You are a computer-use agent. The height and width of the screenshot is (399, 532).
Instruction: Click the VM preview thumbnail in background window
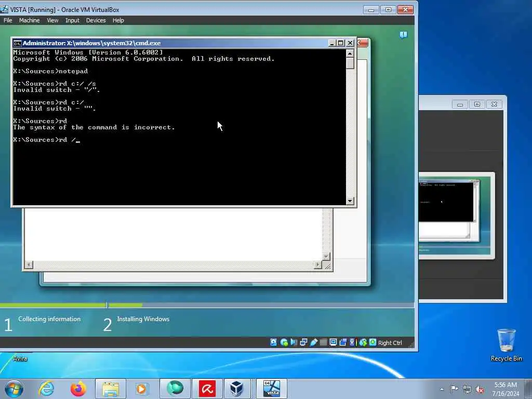click(456, 216)
